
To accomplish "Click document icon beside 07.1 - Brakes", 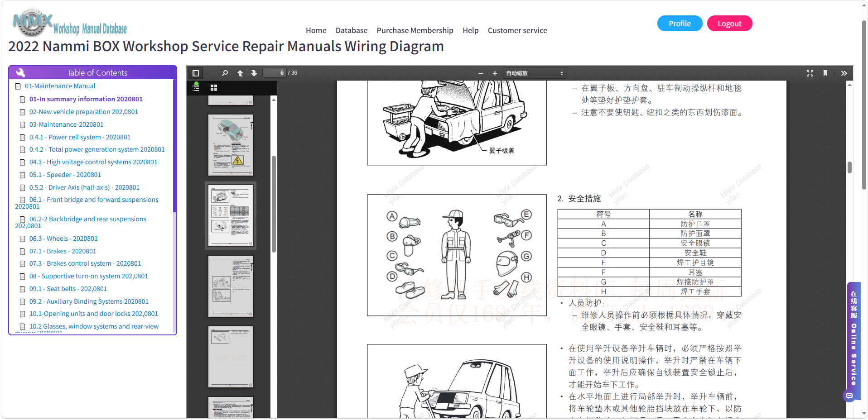I will (x=22, y=252).
